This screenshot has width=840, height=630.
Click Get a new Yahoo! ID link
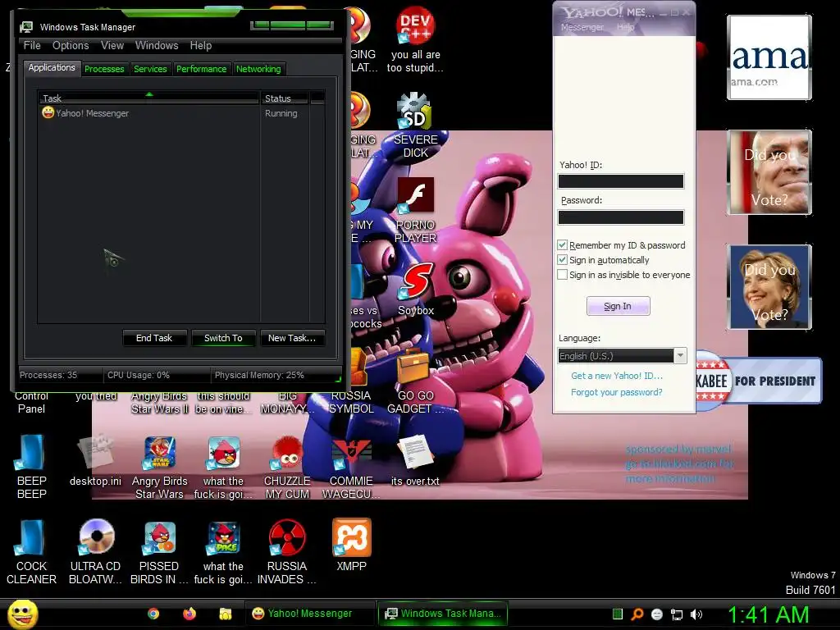click(617, 376)
